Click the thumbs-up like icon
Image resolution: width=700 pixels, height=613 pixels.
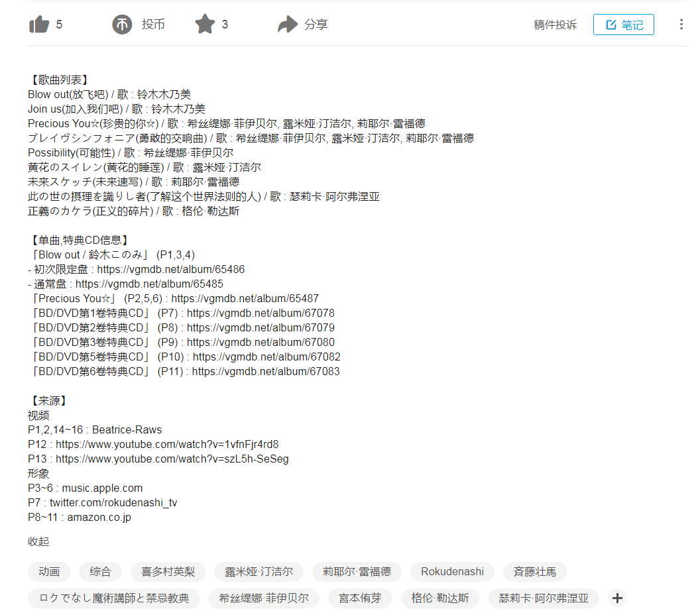tap(39, 24)
